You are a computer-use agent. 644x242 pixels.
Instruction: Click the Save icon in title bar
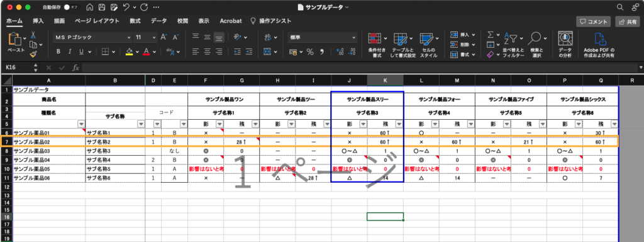click(102, 7)
